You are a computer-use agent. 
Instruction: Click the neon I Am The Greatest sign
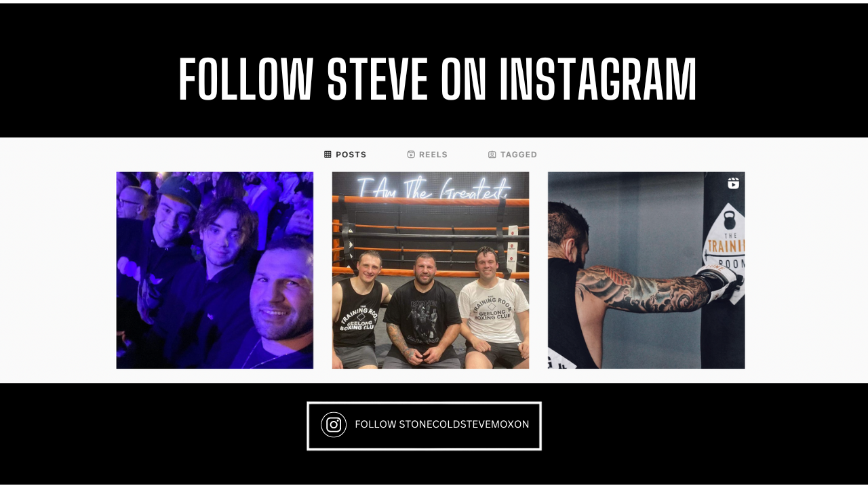(x=432, y=188)
